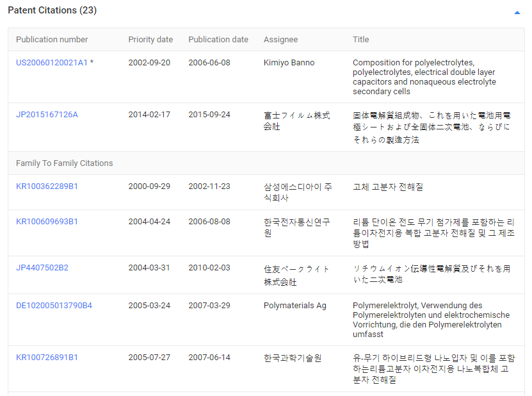Image resolution: width=532 pixels, height=396 pixels.
Task: Open patent KR100726891B1 link
Action: tap(47, 358)
